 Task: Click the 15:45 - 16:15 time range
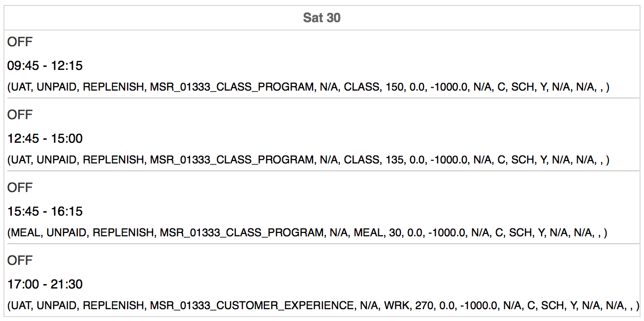pos(45,212)
